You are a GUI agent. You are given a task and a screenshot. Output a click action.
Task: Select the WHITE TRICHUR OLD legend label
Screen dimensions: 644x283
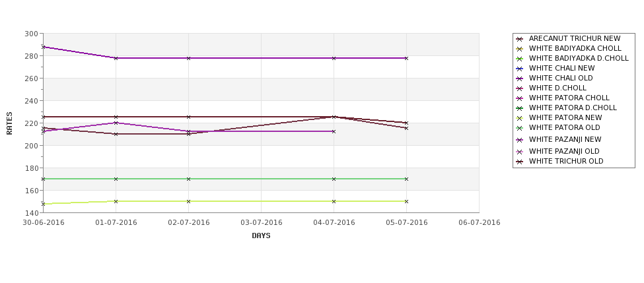(x=566, y=161)
